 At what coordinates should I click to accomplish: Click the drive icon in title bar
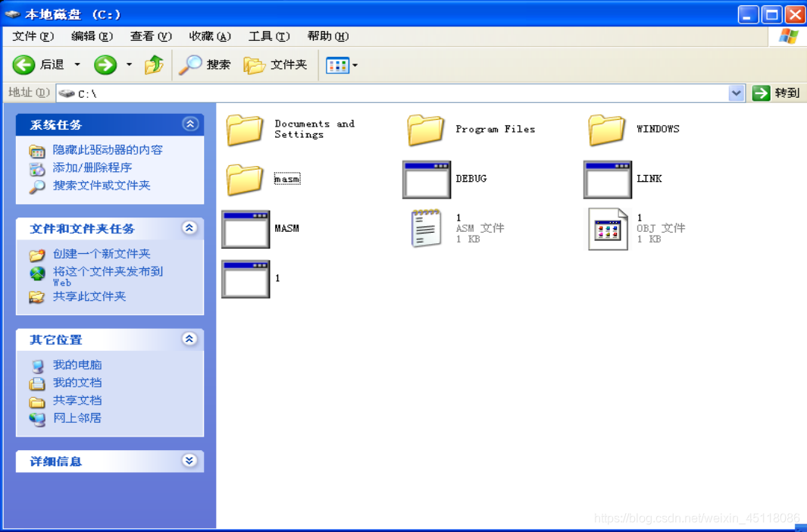[13, 14]
